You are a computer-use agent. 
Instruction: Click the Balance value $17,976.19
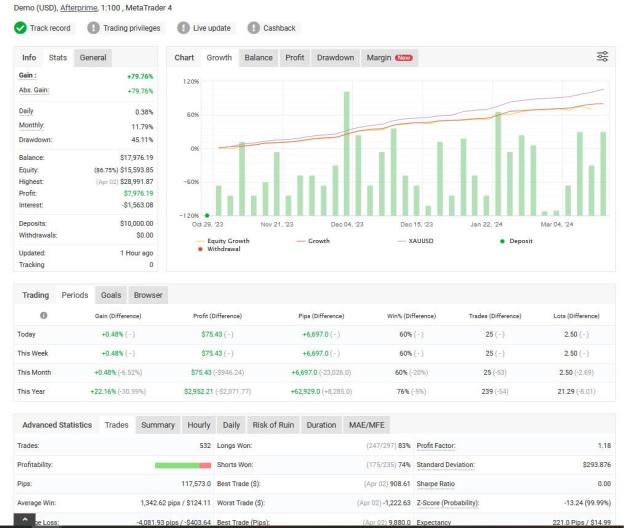136,157
